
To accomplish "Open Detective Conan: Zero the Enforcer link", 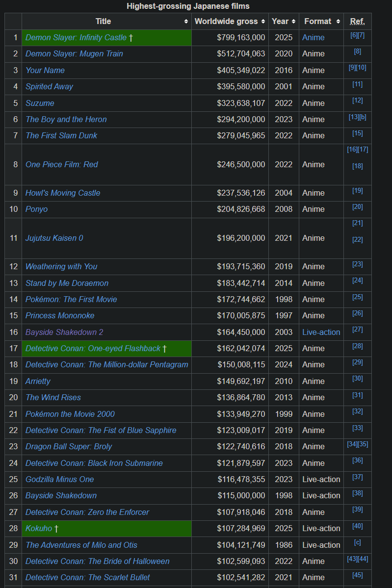I will coord(87,512).
